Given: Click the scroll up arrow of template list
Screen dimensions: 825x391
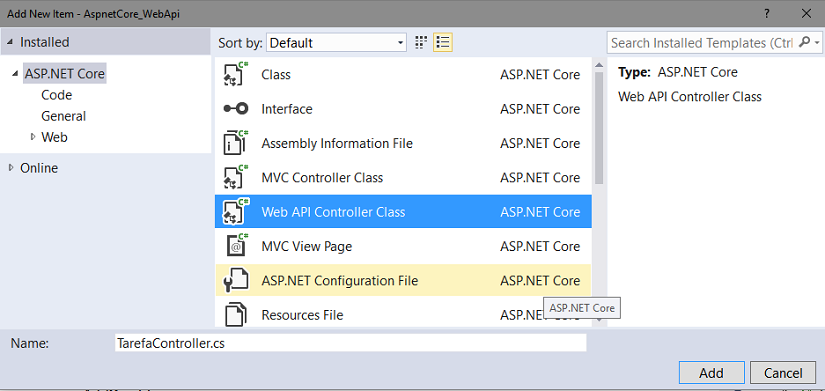Looking at the screenshot, I should coord(599,65).
